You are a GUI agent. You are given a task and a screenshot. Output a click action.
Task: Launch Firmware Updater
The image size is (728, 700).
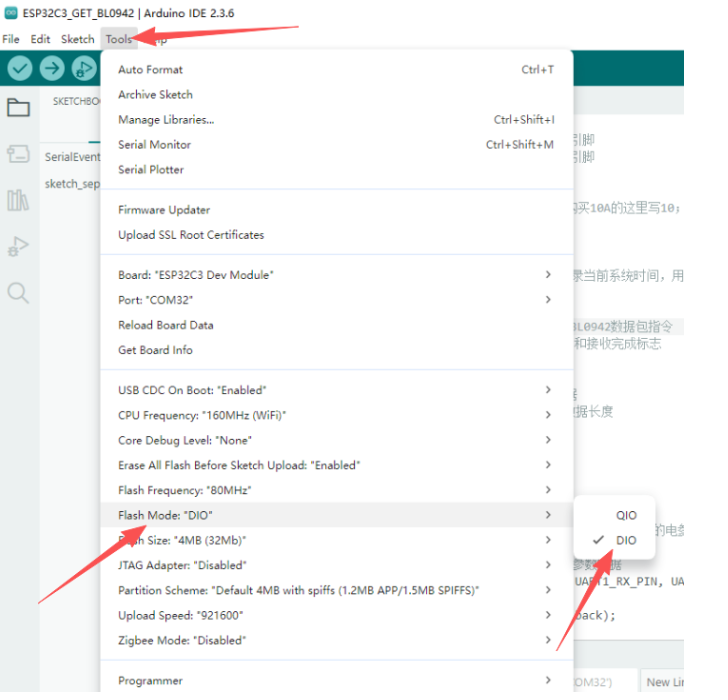coord(337,210)
